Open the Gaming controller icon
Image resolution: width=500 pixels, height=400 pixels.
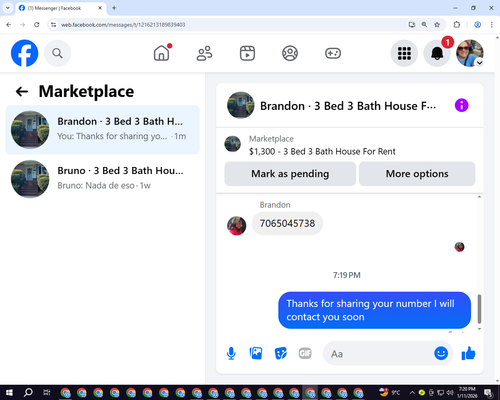[333, 53]
